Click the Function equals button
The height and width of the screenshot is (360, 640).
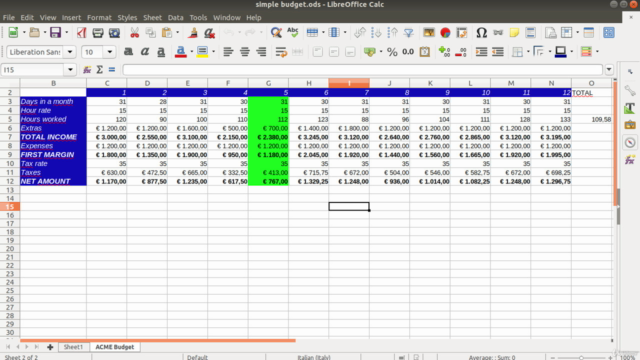(x=112, y=70)
